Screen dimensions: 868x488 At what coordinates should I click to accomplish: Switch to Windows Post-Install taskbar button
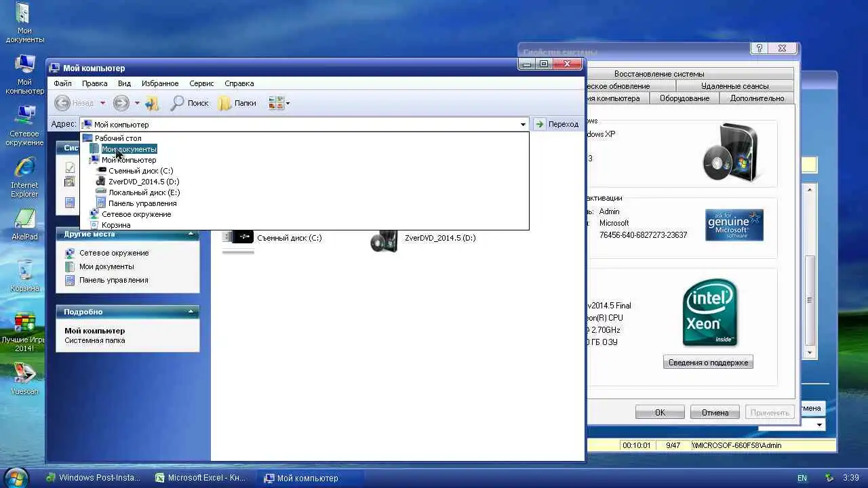pos(93,478)
